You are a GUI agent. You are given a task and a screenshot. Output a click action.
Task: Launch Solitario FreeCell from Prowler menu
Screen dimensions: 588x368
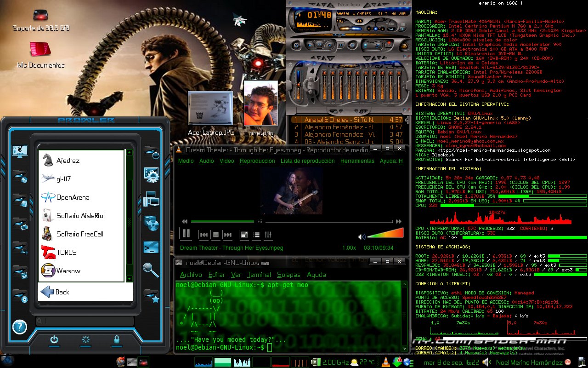tap(81, 234)
